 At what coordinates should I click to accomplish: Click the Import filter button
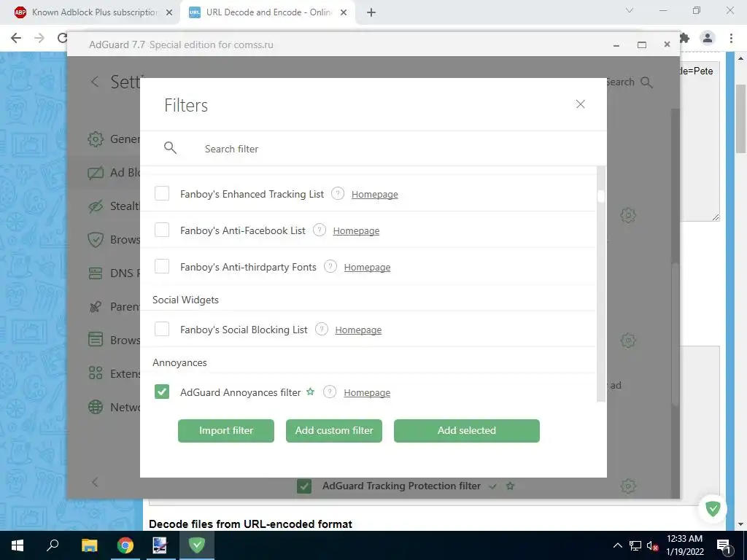coord(226,430)
